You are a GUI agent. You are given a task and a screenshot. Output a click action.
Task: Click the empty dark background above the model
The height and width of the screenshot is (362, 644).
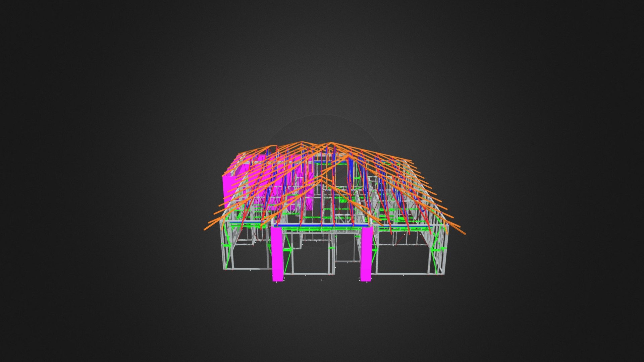[322, 67]
